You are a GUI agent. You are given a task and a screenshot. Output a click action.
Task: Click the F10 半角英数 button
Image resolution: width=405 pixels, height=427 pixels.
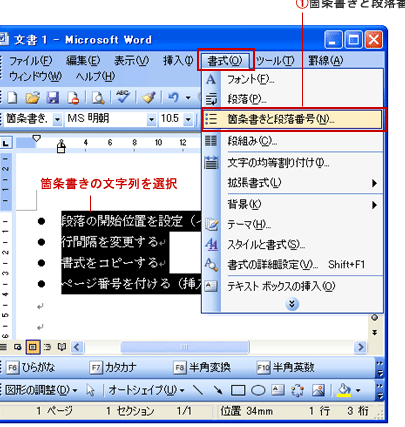pyautogui.click(x=286, y=368)
